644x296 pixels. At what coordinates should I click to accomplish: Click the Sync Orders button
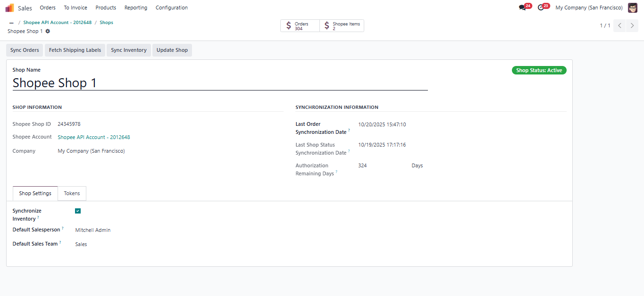[25, 50]
